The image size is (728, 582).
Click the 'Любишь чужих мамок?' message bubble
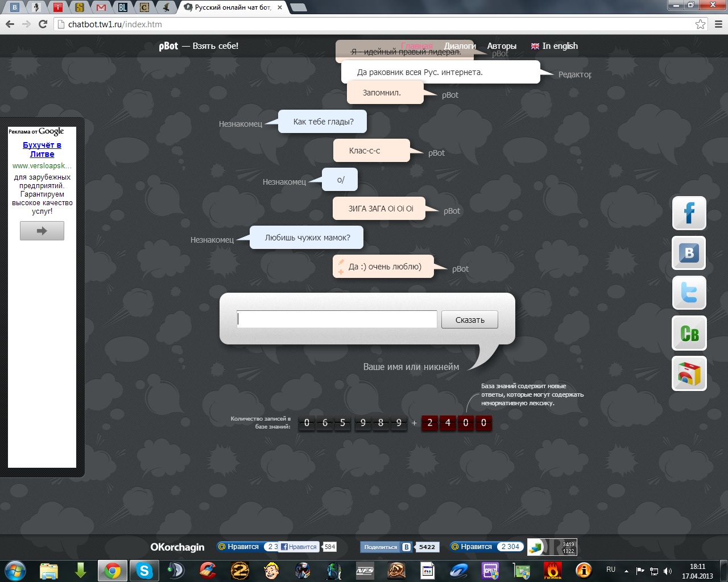click(307, 238)
